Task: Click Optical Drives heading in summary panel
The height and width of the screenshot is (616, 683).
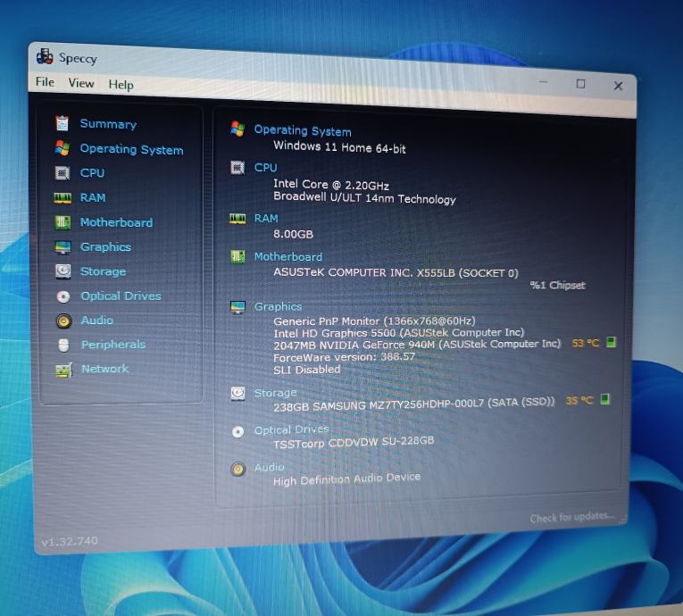Action: (291, 429)
